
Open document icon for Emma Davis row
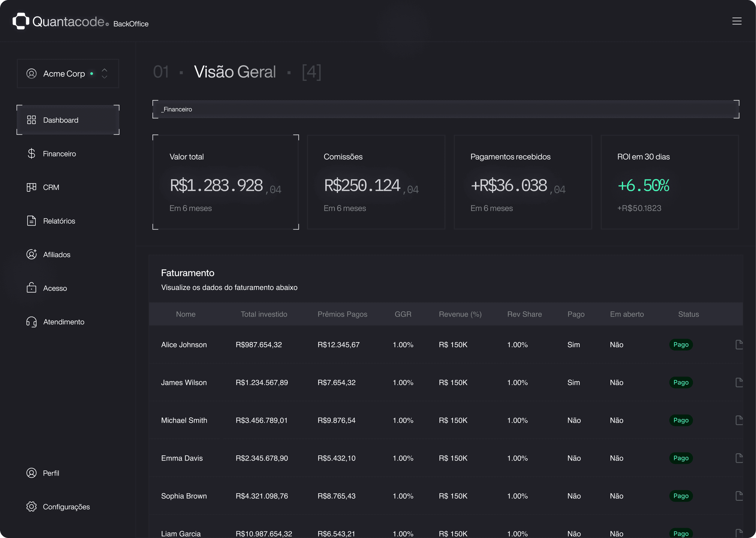click(x=739, y=458)
